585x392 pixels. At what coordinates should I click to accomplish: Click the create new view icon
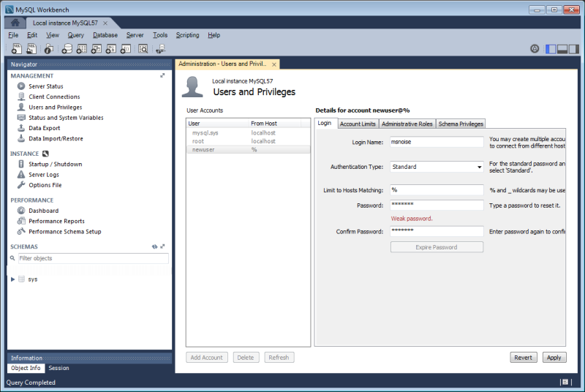[97, 48]
